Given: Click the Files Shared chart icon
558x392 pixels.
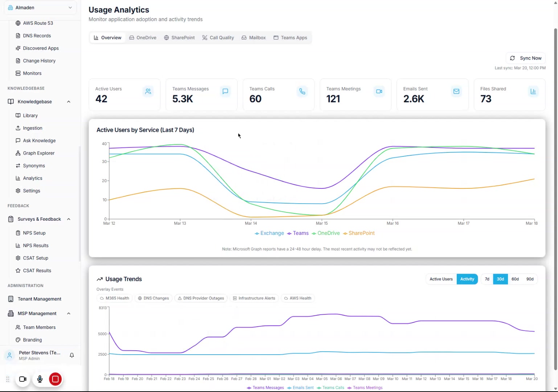Looking at the screenshot, I should point(533,91).
